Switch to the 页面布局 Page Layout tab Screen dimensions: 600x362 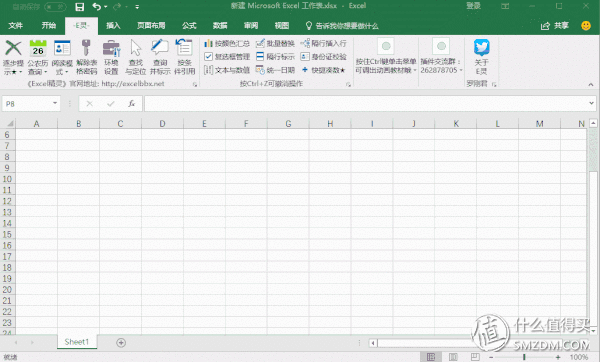click(151, 26)
